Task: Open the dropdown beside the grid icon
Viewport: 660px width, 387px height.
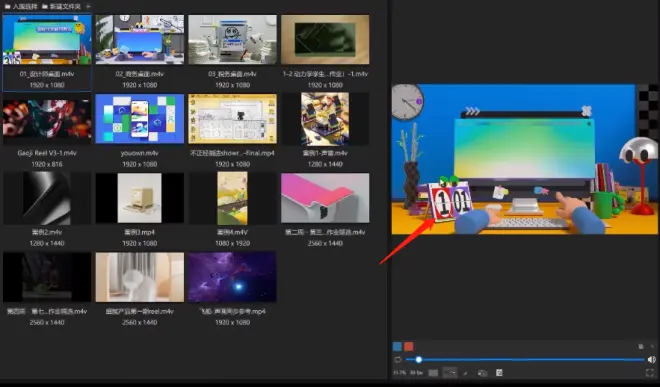Action: 450,373
